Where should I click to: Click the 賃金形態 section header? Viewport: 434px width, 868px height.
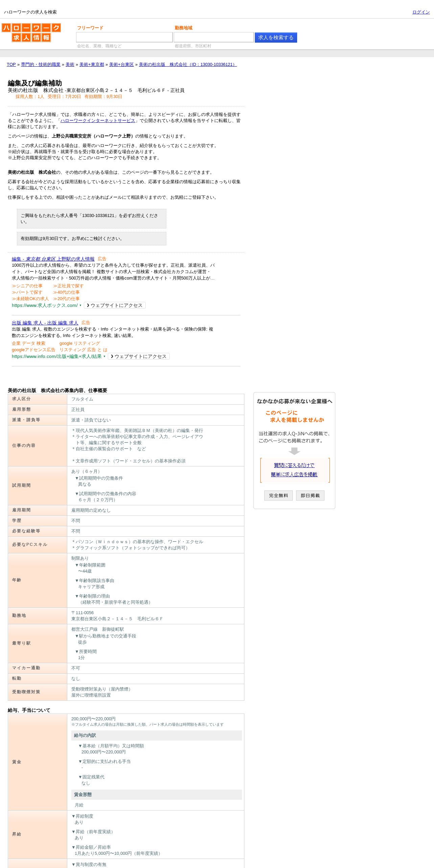click(156, 795)
